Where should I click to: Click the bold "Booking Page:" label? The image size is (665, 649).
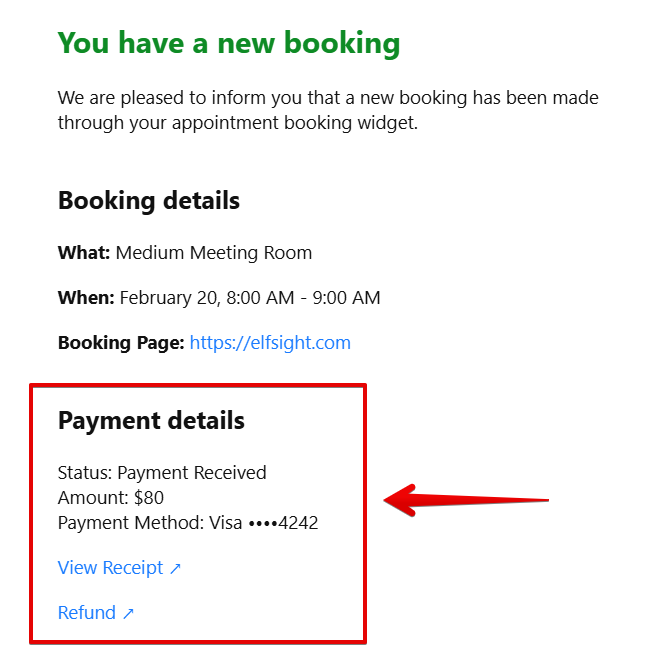121,343
